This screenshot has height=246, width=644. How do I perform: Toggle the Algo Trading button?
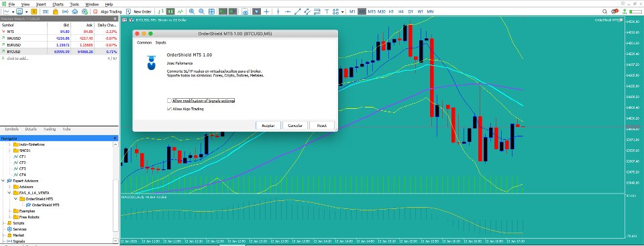coord(107,11)
